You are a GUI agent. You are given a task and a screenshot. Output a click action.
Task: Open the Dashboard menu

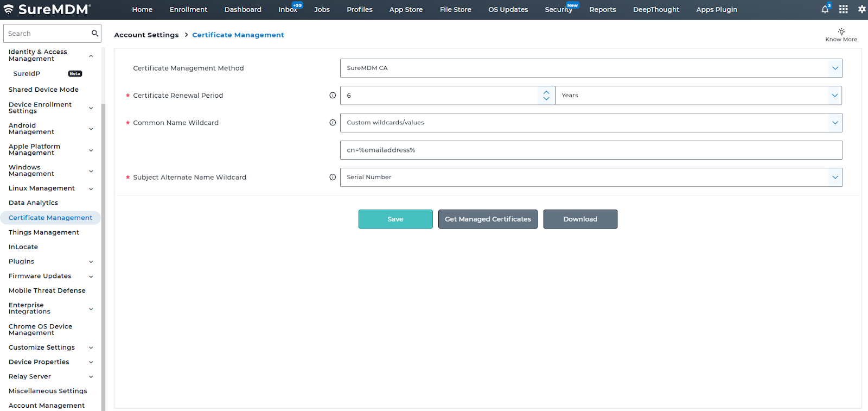(x=242, y=10)
